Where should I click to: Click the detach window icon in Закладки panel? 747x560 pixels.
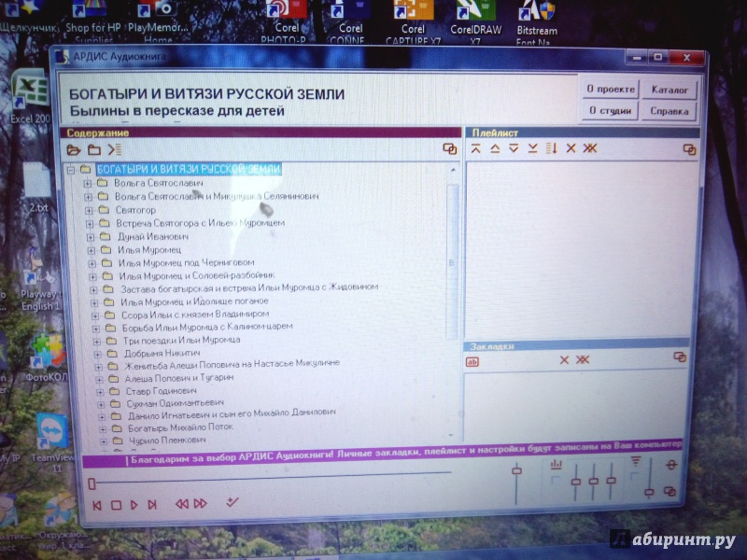click(680, 357)
